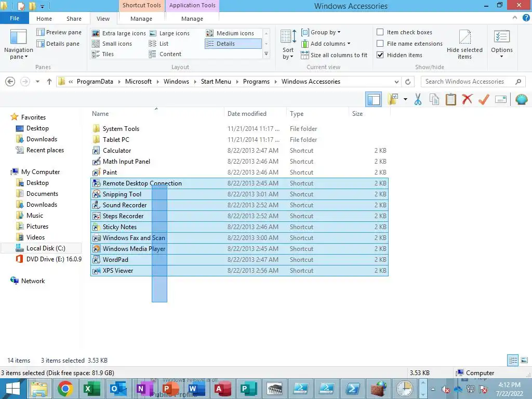
Task: Select the View ribbon tab
Action: 103,19
